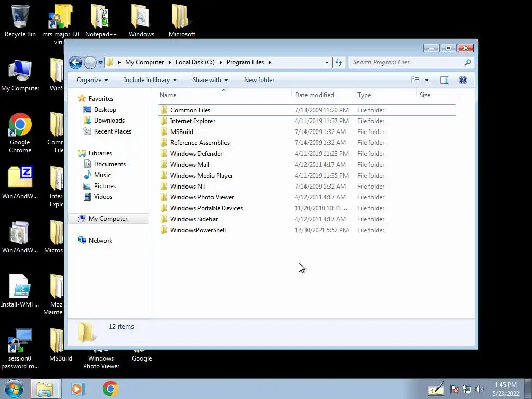
Task: Open the Share with menu
Action: [210, 80]
